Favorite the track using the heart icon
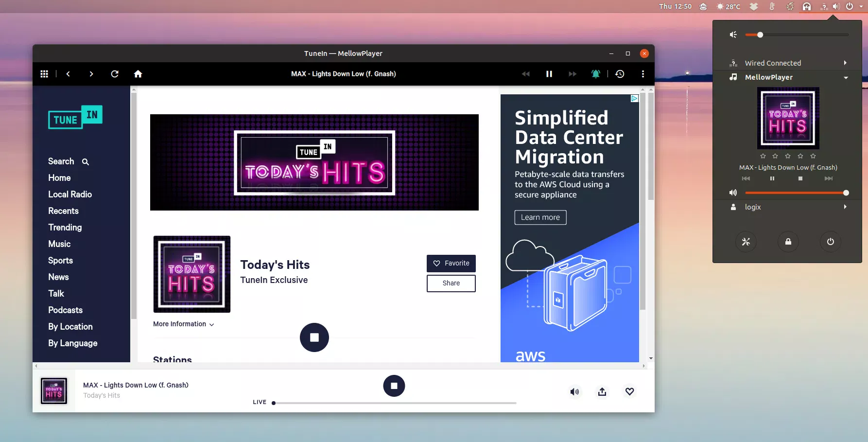Screen dimensions: 868x442 pos(629,391)
